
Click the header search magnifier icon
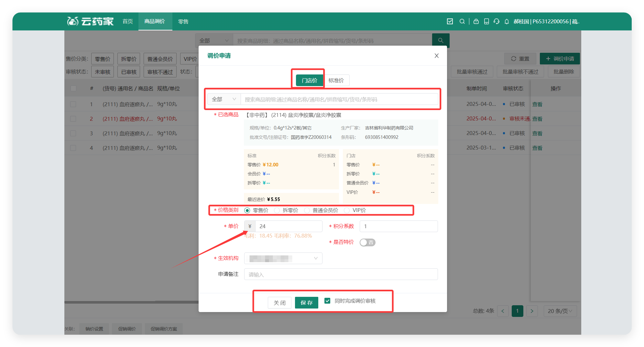click(462, 21)
